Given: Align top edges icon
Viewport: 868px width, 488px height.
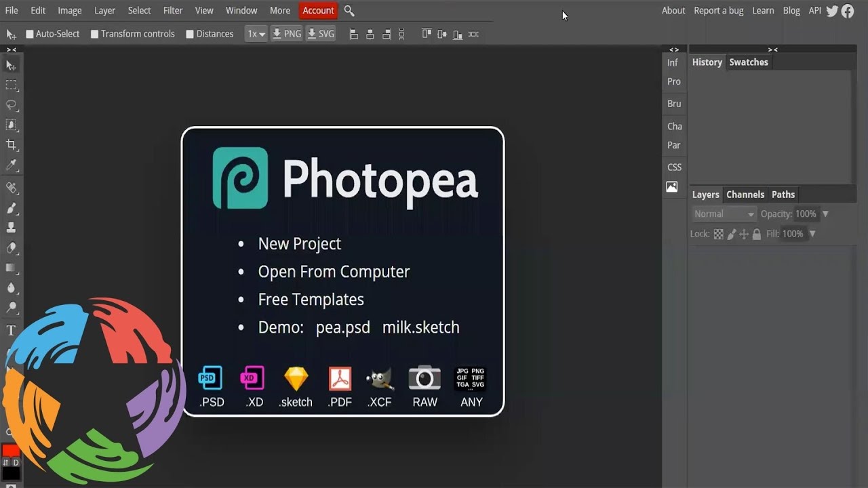Looking at the screenshot, I should [427, 34].
